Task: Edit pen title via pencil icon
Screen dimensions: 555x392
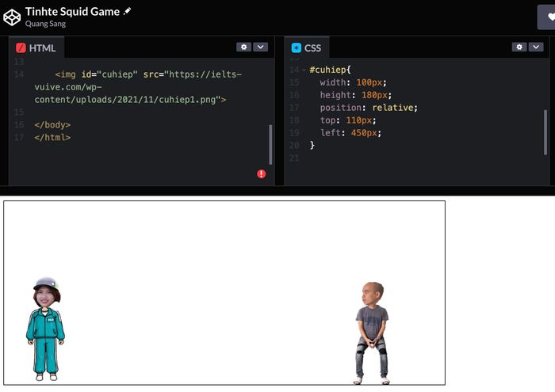Action: (x=128, y=11)
